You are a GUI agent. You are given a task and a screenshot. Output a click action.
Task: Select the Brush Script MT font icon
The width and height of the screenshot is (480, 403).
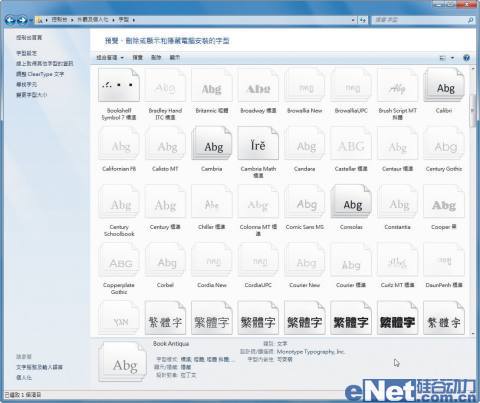[x=397, y=85]
